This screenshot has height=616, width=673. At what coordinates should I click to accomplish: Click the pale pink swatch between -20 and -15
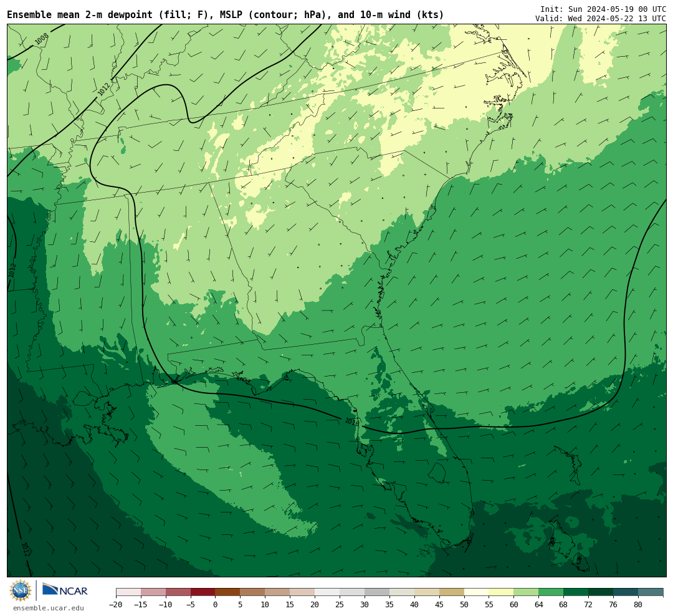pos(128,592)
